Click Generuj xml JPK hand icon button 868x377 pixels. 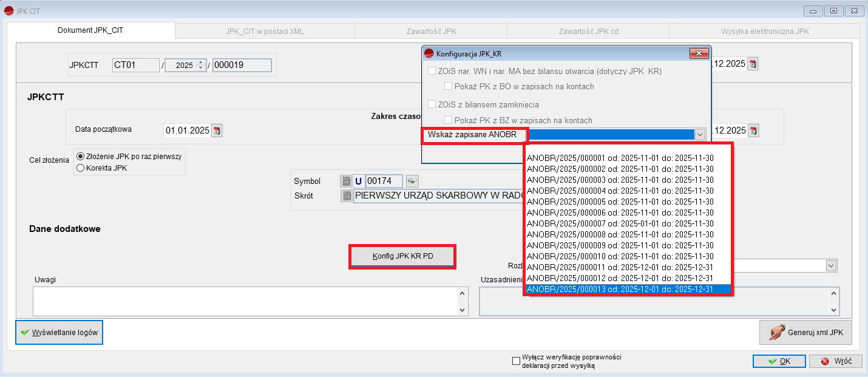[805, 332]
